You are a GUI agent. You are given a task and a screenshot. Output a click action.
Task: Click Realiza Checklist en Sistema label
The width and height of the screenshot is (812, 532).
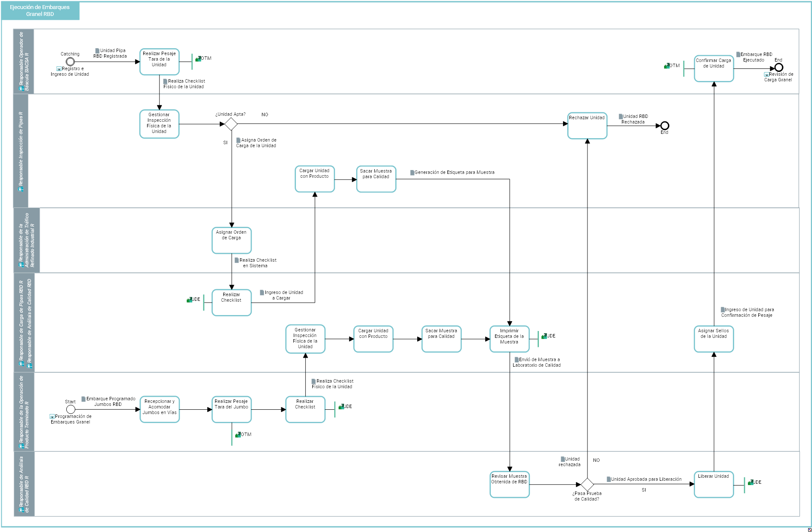tap(255, 263)
